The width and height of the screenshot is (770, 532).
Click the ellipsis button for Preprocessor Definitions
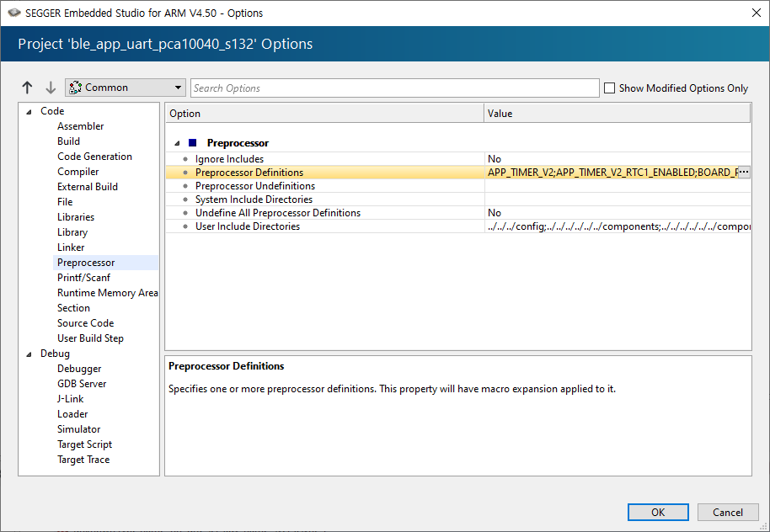pyautogui.click(x=744, y=173)
